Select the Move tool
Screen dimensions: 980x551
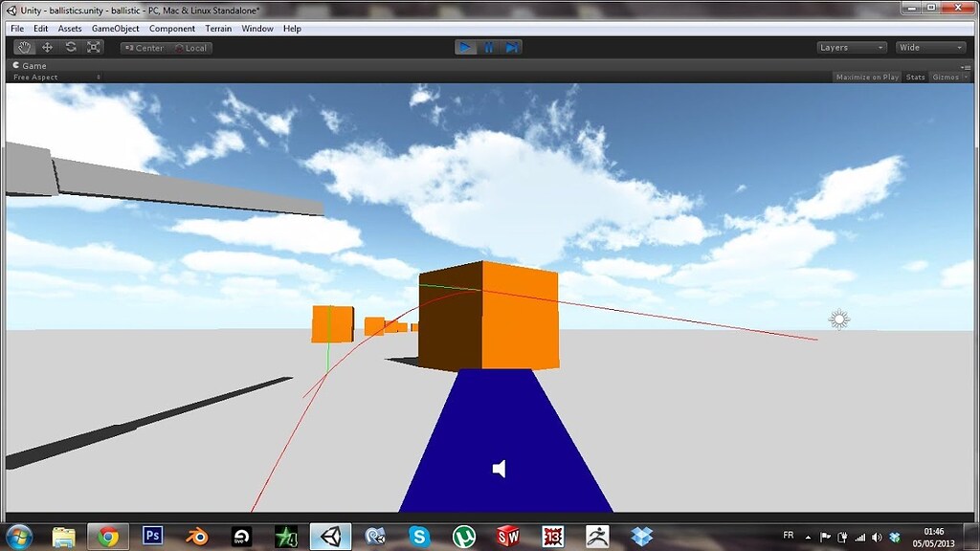tap(47, 46)
